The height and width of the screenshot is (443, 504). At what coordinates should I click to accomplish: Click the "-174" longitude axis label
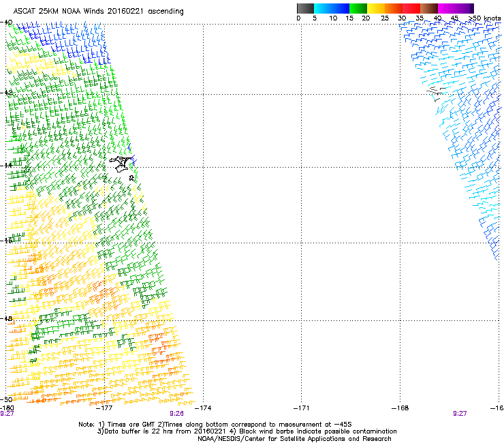click(x=203, y=408)
